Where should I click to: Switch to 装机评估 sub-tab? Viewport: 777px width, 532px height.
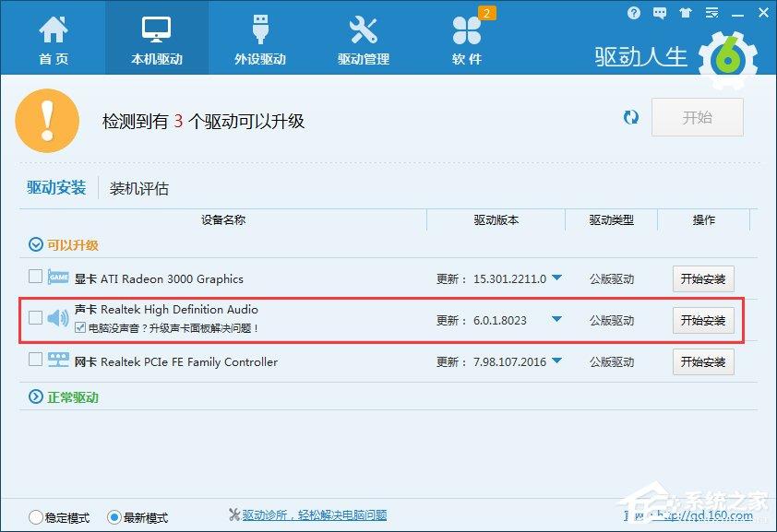(x=138, y=188)
